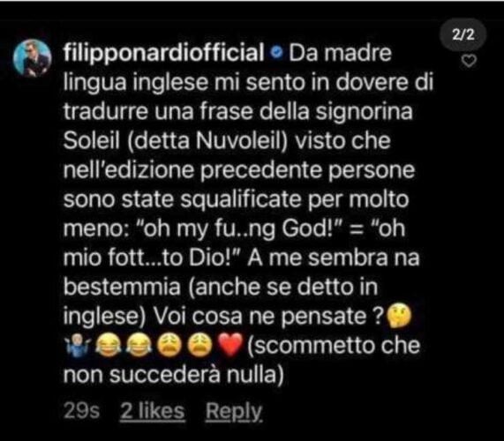504x441 pixels.
Task: Click the left laughing-tears emoji
Action: (109, 345)
